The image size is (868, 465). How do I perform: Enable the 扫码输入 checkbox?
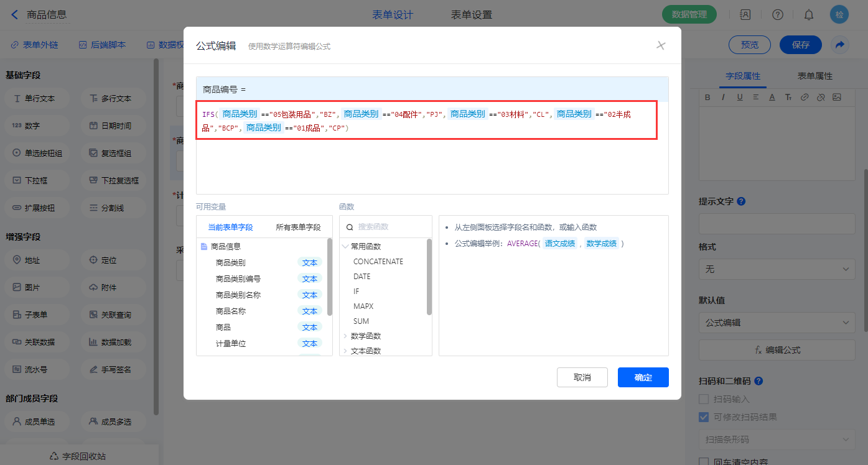[704, 399]
